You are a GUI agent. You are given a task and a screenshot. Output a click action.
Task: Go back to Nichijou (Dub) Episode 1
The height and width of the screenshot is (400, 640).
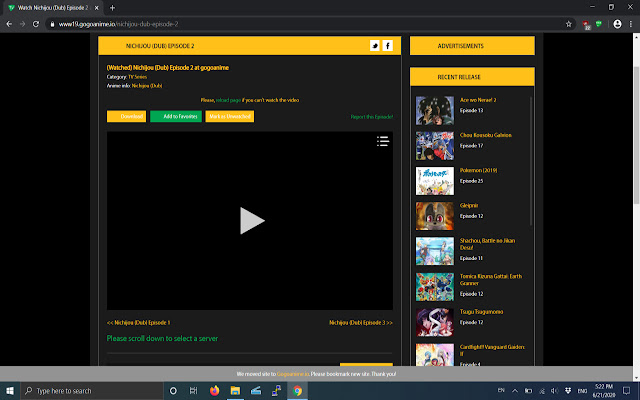[x=139, y=323]
